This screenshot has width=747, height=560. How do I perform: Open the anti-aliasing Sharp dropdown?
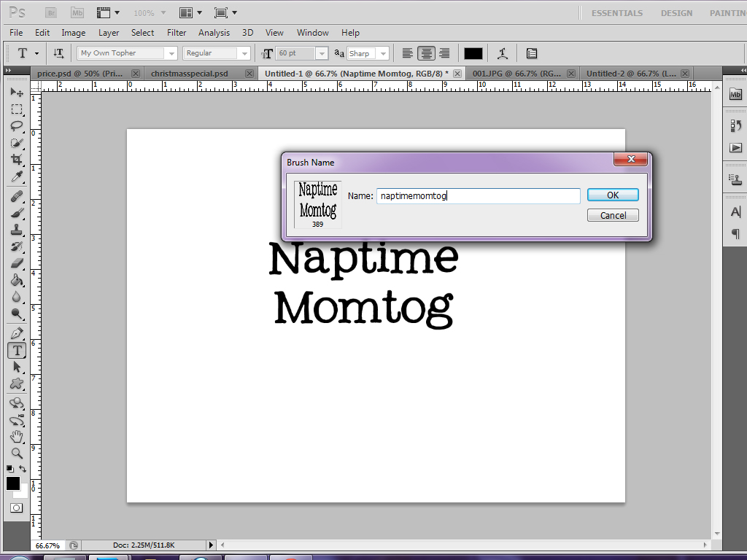click(383, 53)
